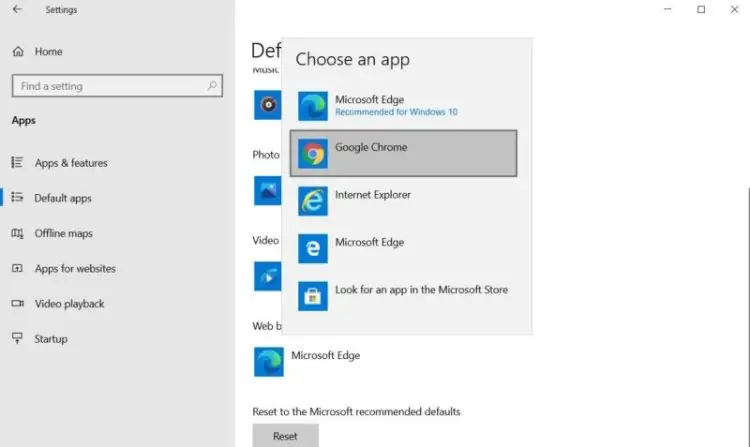Open Startup settings page
Viewport: 750px width, 447px height.
click(51, 339)
